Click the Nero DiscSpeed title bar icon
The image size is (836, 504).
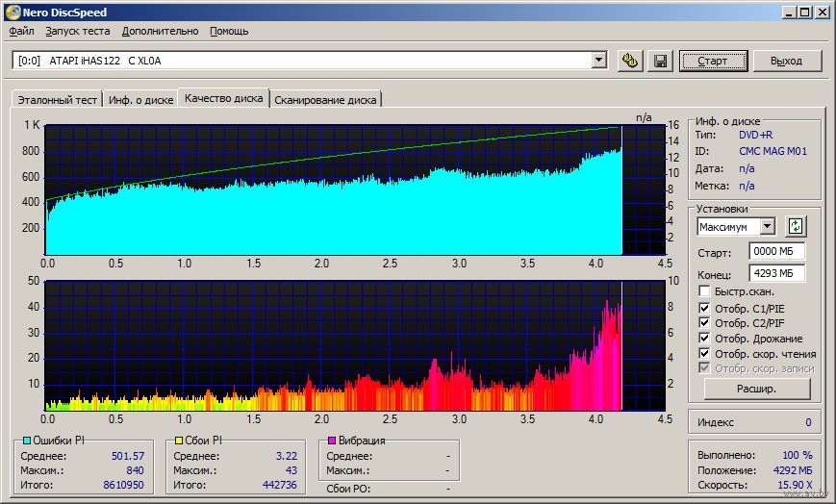click(x=13, y=12)
